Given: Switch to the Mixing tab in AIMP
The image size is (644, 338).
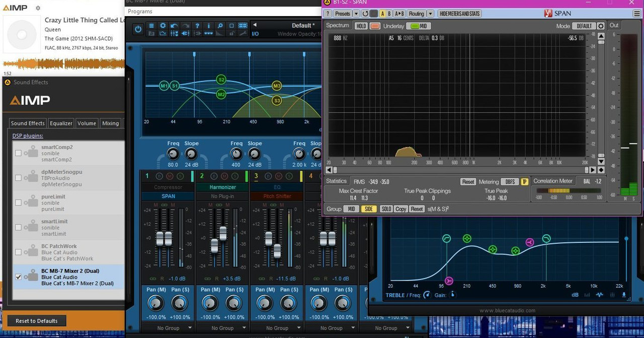Looking at the screenshot, I should [x=110, y=123].
